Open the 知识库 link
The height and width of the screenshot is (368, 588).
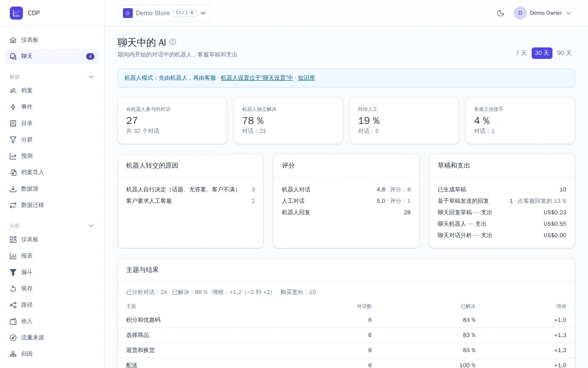(306, 78)
